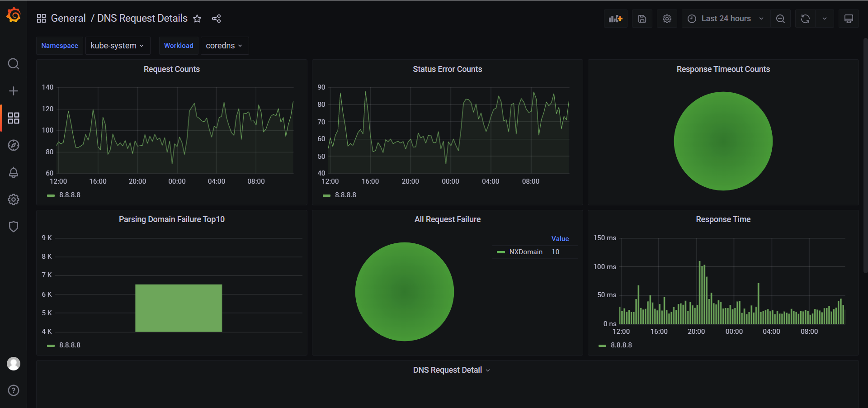Image resolution: width=868 pixels, height=408 pixels.
Task: Star the dashboard as favorite
Action: (x=197, y=19)
